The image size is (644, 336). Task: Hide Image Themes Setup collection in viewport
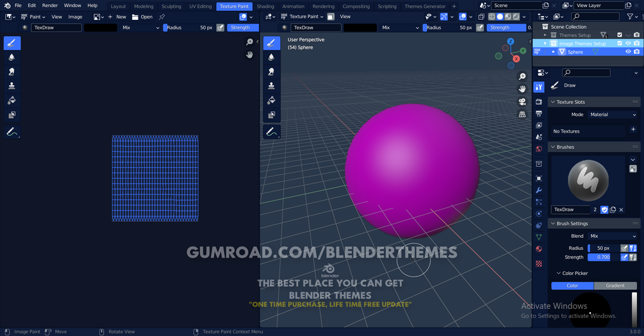point(628,43)
